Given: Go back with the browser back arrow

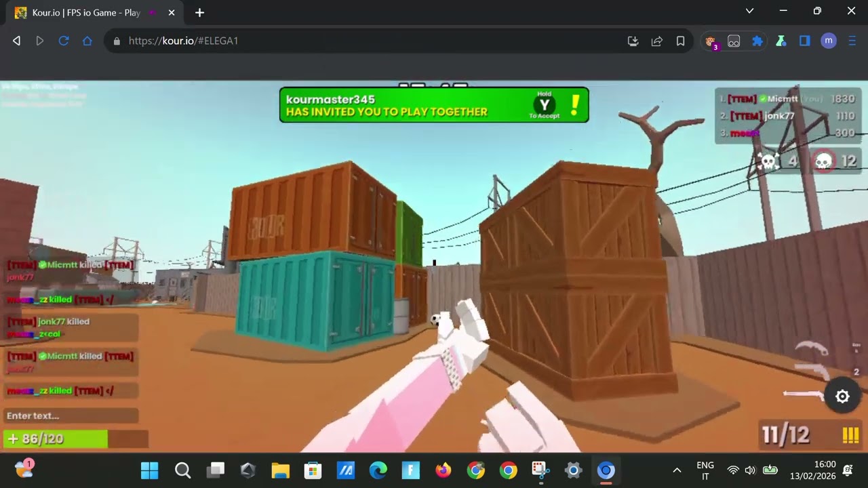Looking at the screenshot, I should 16,41.
